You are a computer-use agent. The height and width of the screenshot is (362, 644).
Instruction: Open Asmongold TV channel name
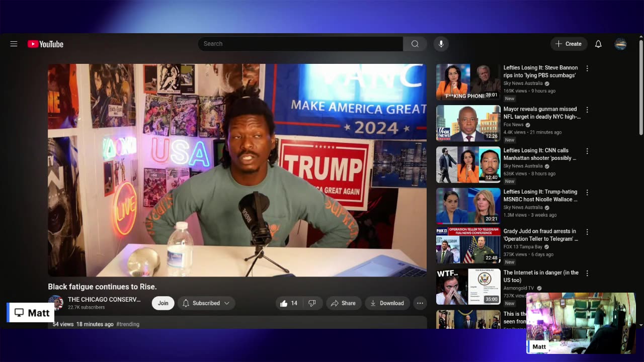[x=519, y=288]
